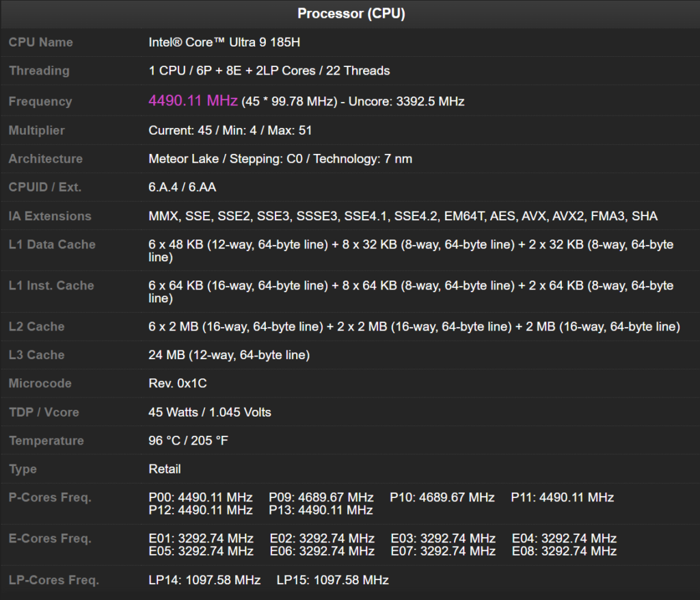The width and height of the screenshot is (700, 600).
Task: Click the L1 Data Cache label
Action: tap(52, 245)
